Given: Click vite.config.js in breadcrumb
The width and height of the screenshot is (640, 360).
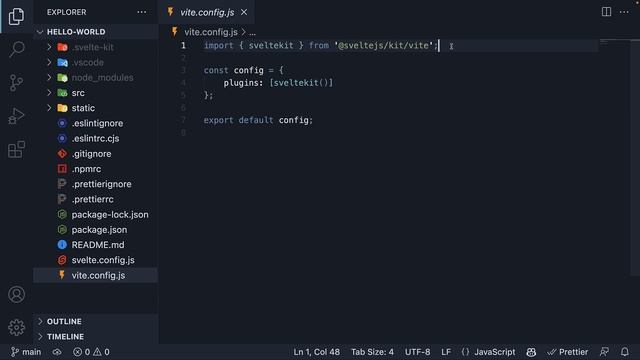Looking at the screenshot, I should 211,32.
